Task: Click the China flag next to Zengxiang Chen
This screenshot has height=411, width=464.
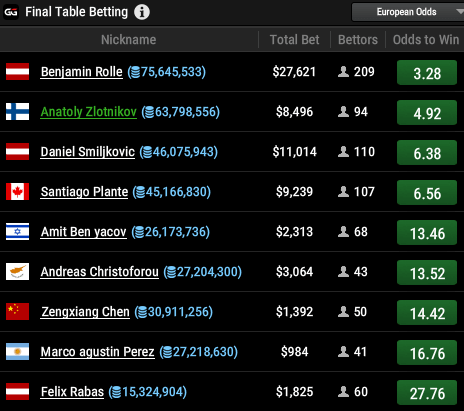Action: point(17,312)
